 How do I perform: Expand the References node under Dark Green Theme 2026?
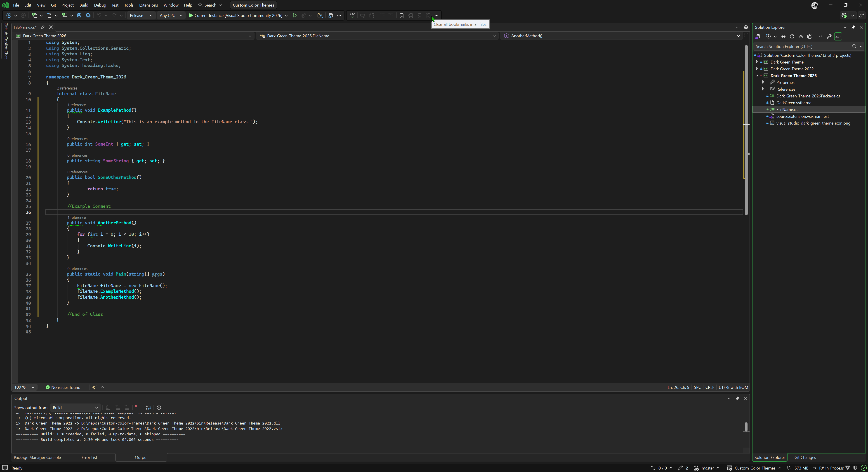click(x=763, y=89)
